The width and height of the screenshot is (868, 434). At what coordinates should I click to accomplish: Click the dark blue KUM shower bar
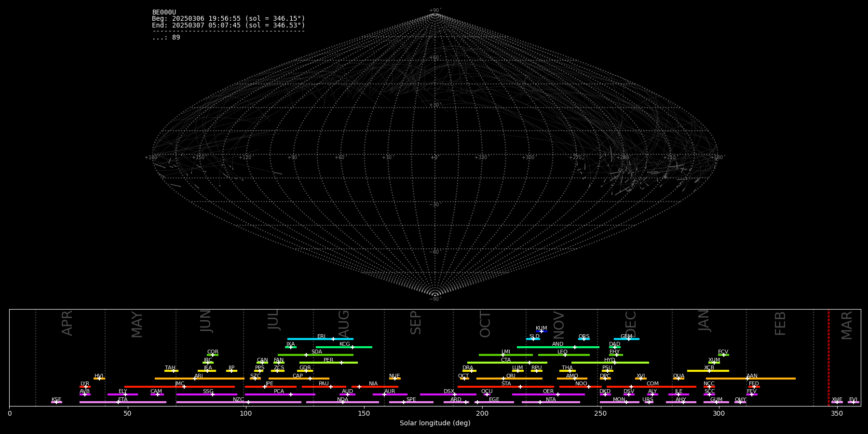(x=542, y=331)
